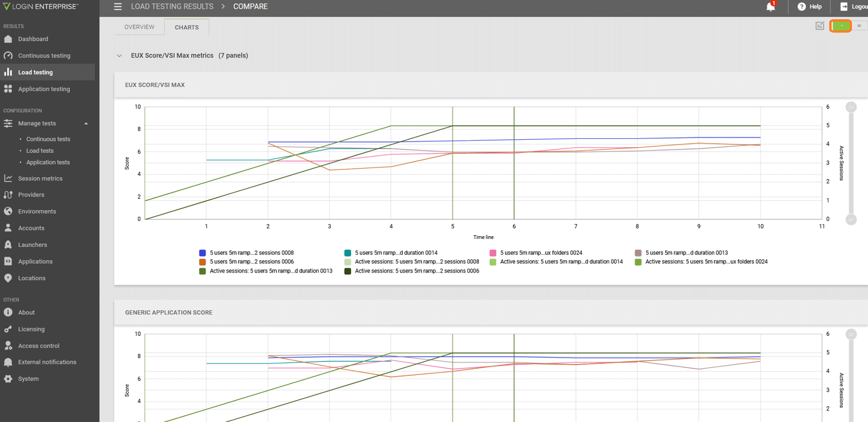868x422 pixels.
Task: Click the Providers fork icon
Action: pos(8,194)
